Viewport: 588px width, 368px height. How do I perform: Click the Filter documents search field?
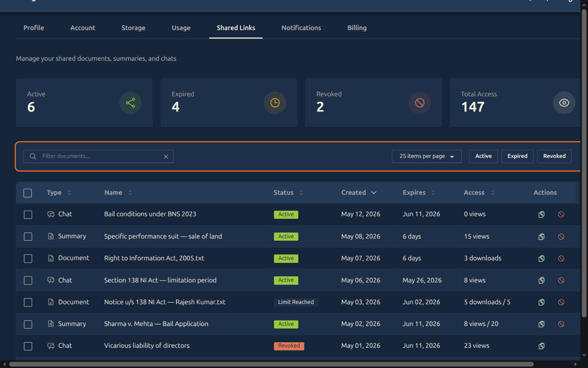tap(98, 156)
